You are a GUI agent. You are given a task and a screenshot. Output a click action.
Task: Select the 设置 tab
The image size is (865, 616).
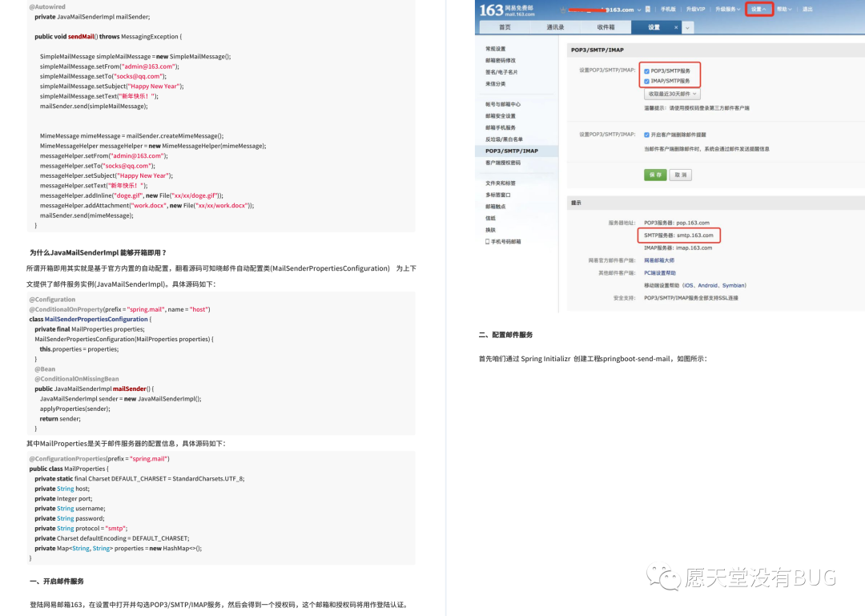[x=654, y=27]
